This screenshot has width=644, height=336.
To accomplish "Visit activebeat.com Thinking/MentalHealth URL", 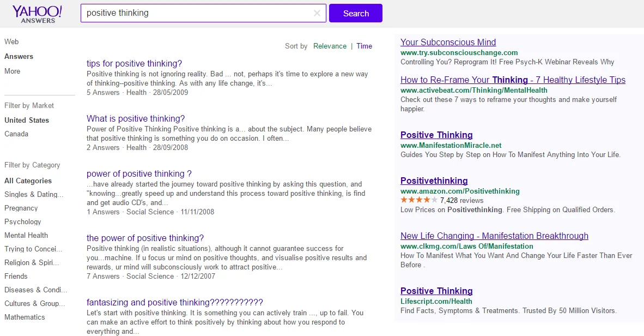I will (x=474, y=90).
